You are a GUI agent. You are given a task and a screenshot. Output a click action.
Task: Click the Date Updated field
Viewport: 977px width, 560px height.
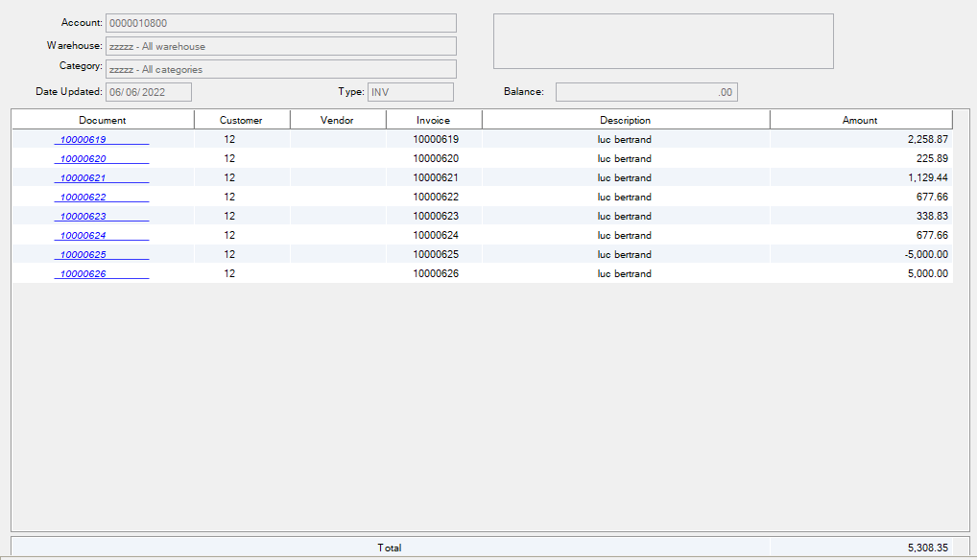click(x=149, y=92)
